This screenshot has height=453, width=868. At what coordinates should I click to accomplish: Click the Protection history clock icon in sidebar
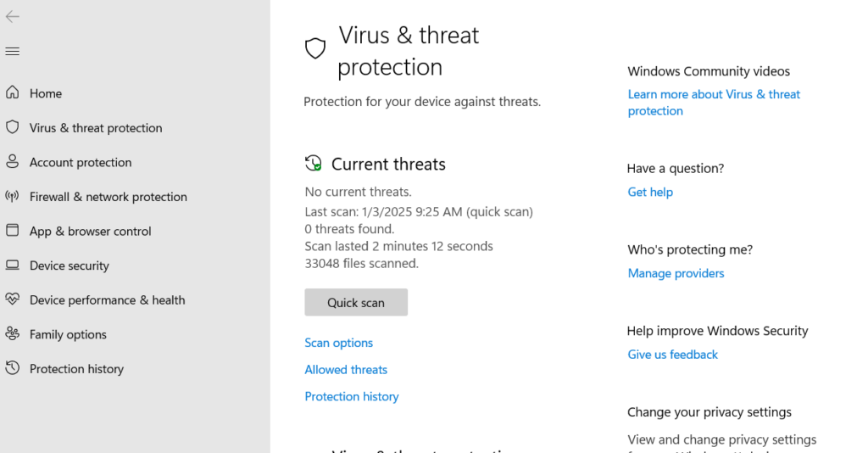[x=12, y=367]
